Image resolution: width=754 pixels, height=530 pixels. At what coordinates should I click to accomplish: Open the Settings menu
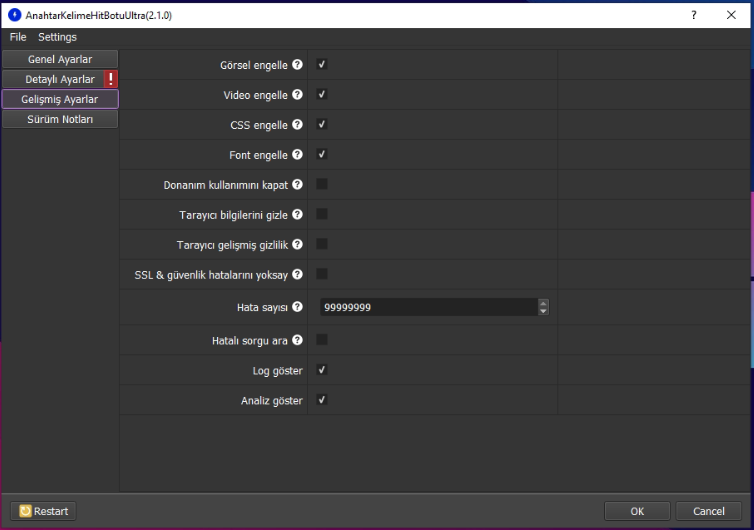click(57, 37)
